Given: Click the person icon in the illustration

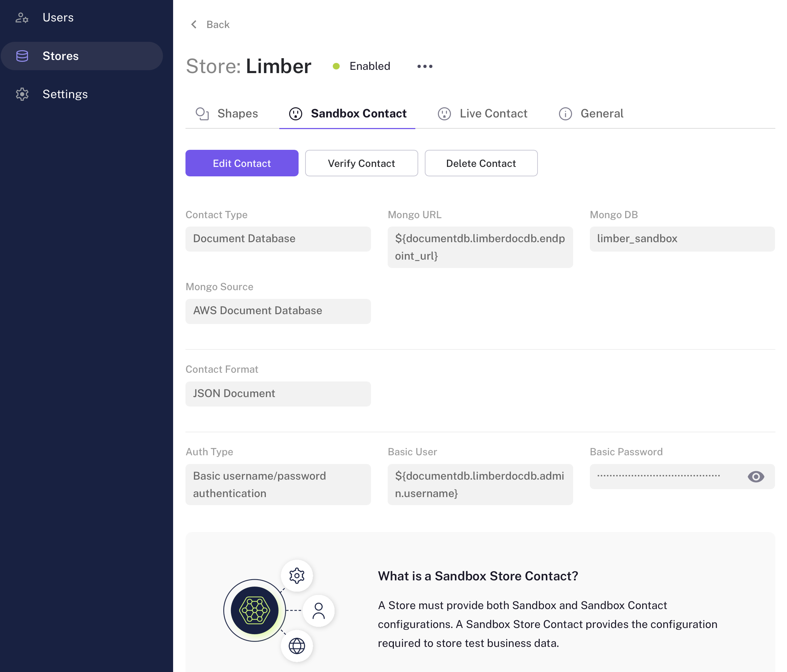Looking at the screenshot, I should (318, 611).
